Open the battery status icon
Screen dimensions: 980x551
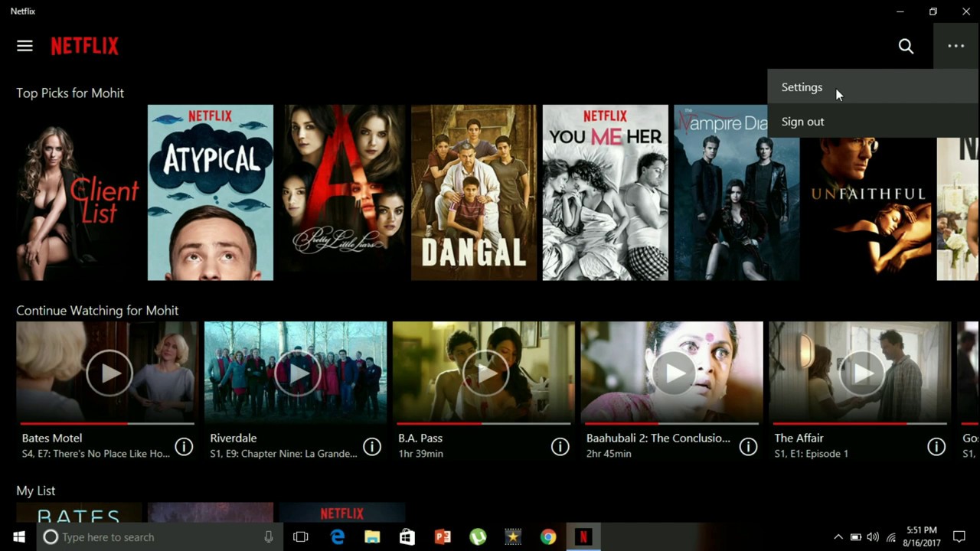click(x=856, y=537)
